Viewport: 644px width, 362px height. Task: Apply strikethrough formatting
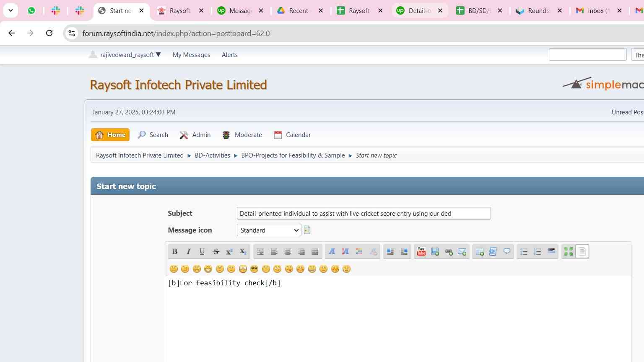coord(216,251)
